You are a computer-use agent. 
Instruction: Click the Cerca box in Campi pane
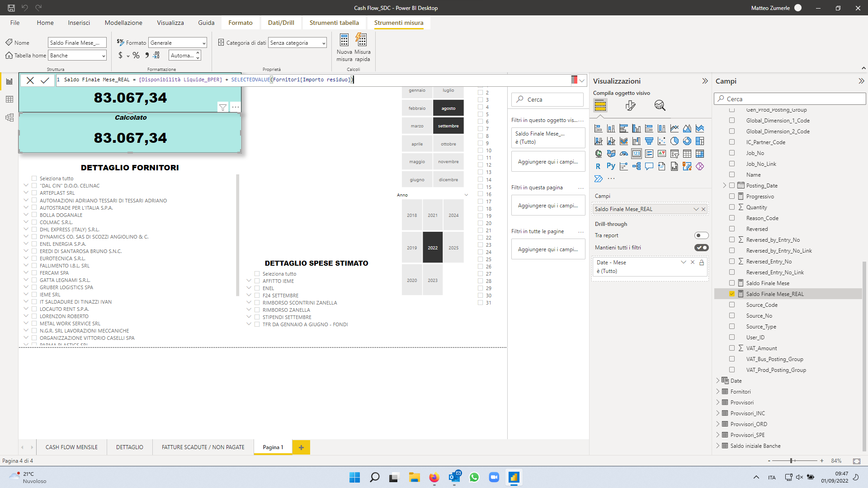pos(790,99)
